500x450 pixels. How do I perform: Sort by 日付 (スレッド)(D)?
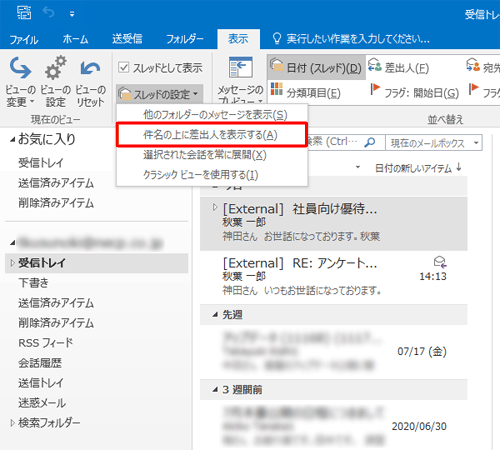316,68
